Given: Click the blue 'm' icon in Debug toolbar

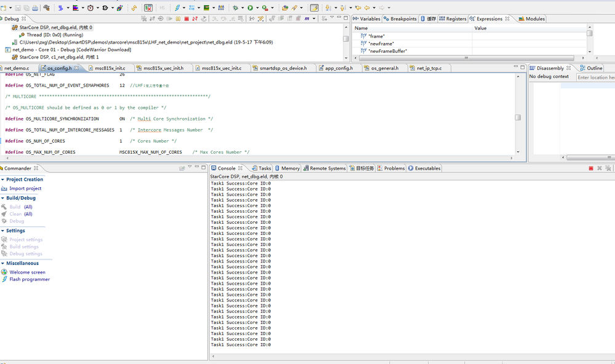Looking at the screenshot, I should point(307,18).
